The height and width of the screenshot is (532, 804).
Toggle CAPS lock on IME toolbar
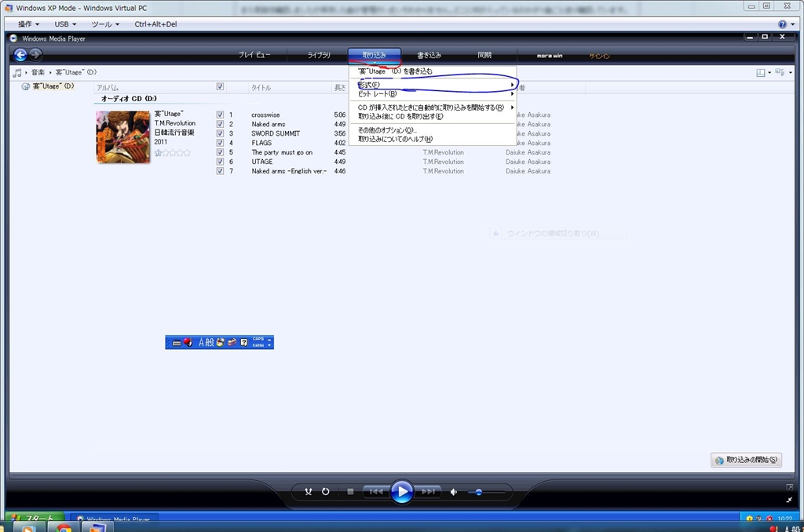(258, 339)
